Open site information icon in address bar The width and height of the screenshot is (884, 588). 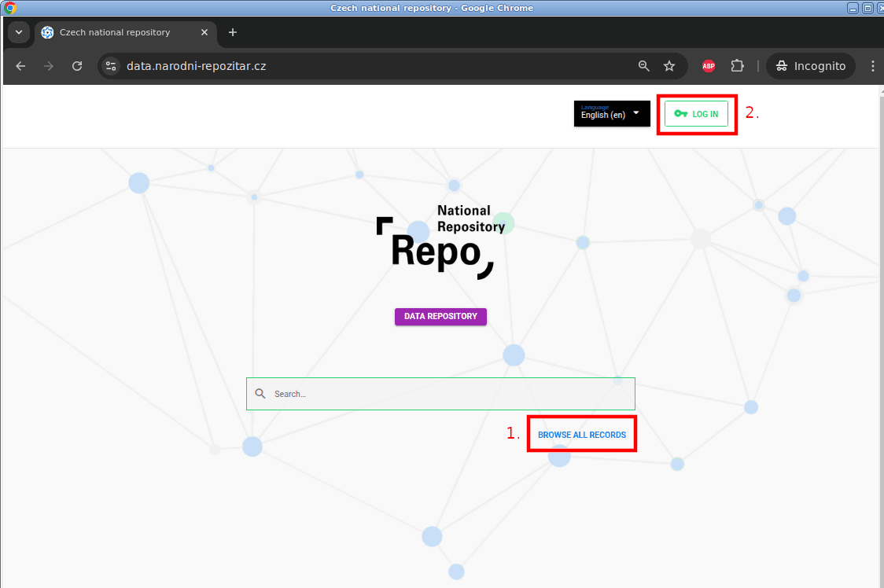[111, 66]
